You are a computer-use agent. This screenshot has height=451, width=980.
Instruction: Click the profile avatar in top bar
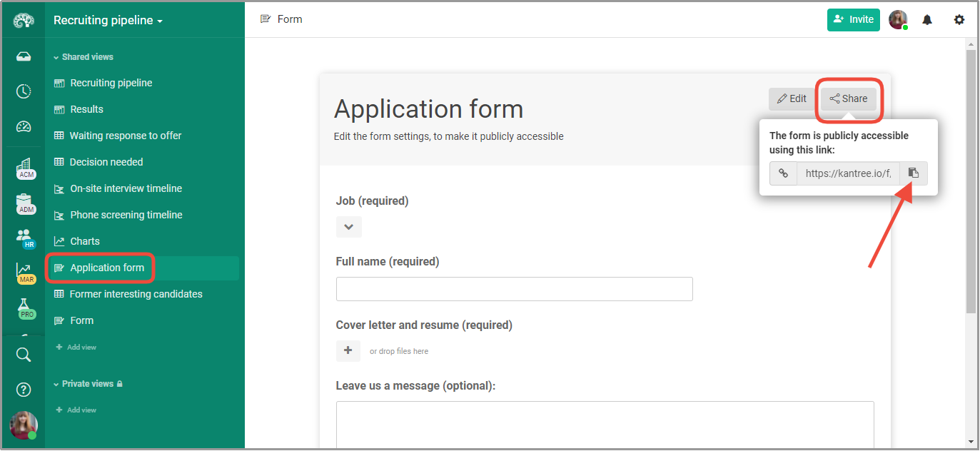899,20
